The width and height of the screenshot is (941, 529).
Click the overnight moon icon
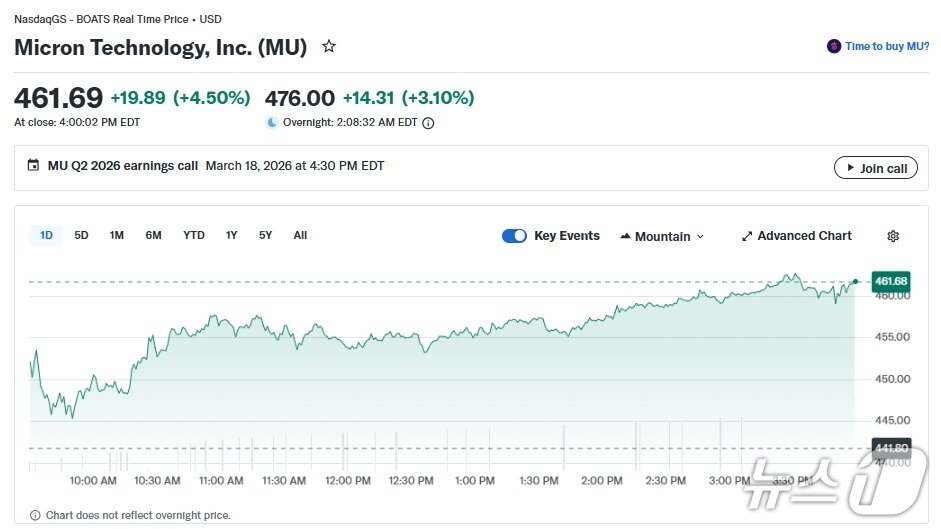click(272, 123)
